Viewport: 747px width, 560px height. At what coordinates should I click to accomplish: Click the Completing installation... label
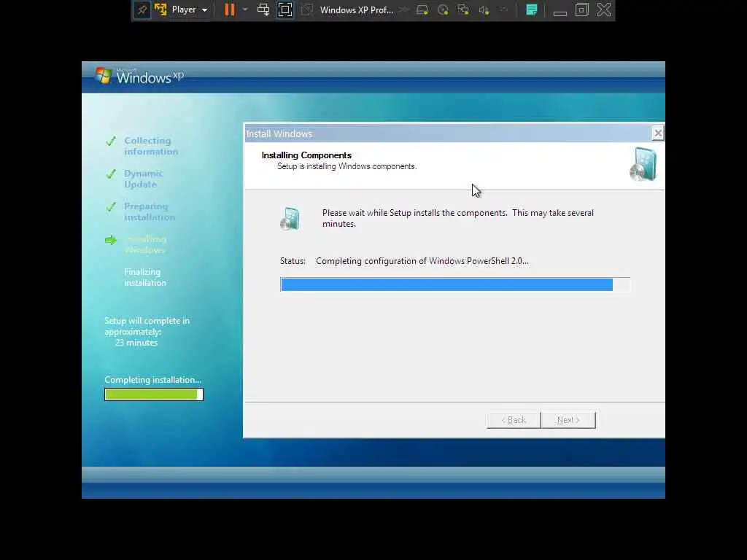pyautogui.click(x=153, y=379)
